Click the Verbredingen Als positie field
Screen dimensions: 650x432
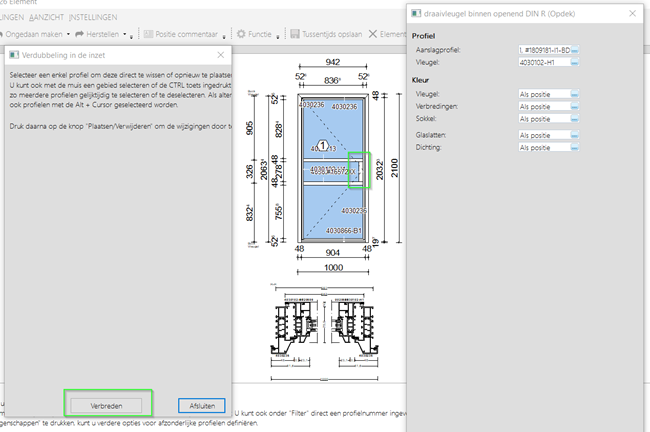[544, 107]
